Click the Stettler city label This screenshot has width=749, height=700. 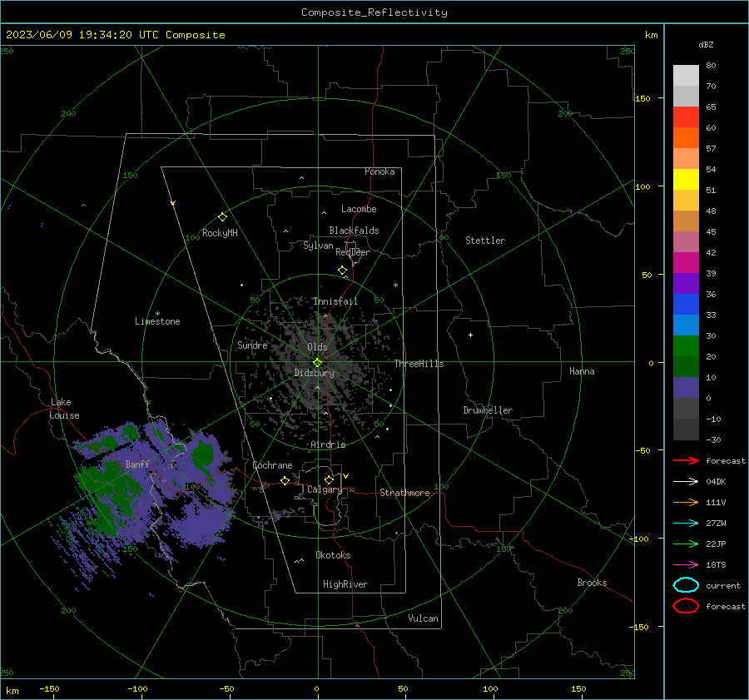click(x=485, y=241)
